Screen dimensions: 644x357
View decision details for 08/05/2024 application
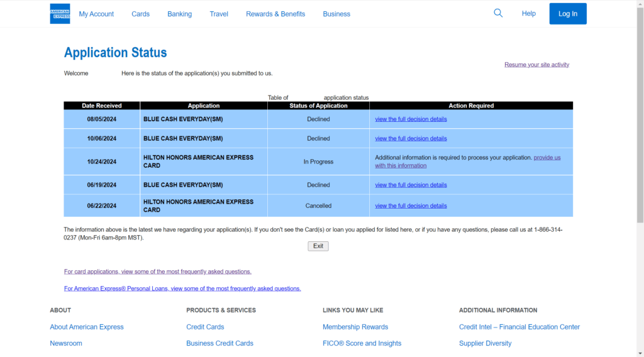click(x=411, y=119)
